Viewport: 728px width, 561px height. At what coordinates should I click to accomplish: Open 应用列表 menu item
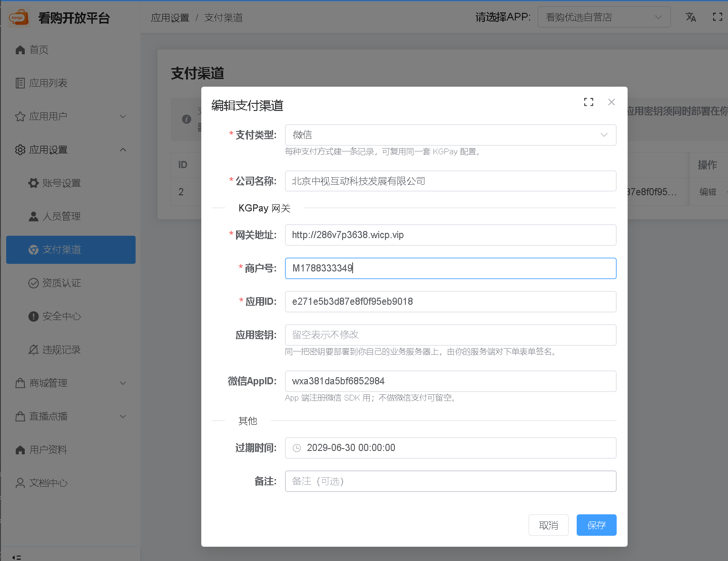70,83
